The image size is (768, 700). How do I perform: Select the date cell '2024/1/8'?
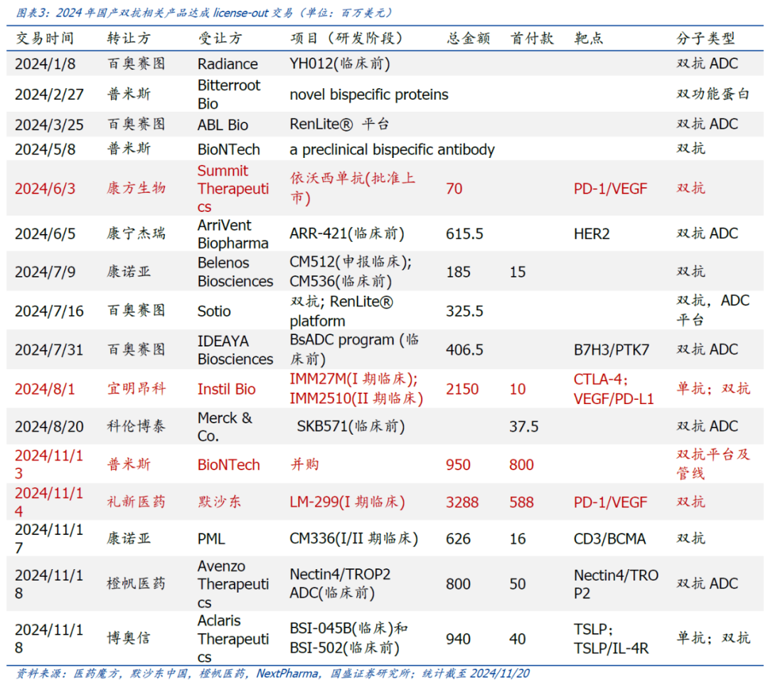[45, 64]
